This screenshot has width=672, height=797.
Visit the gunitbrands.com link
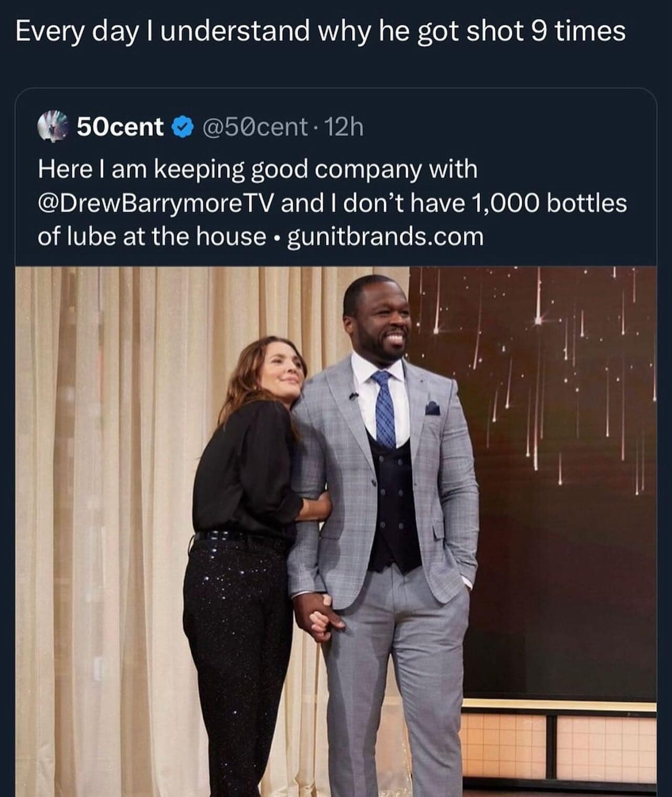[x=386, y=237]
